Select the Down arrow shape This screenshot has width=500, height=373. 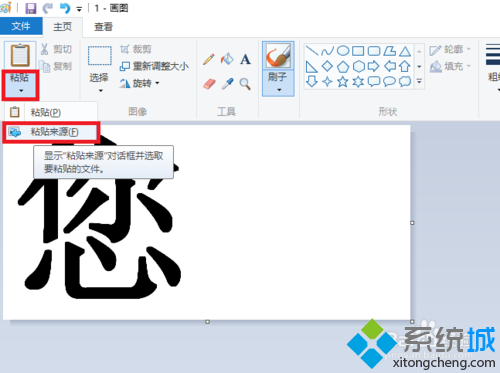[312, 81]
